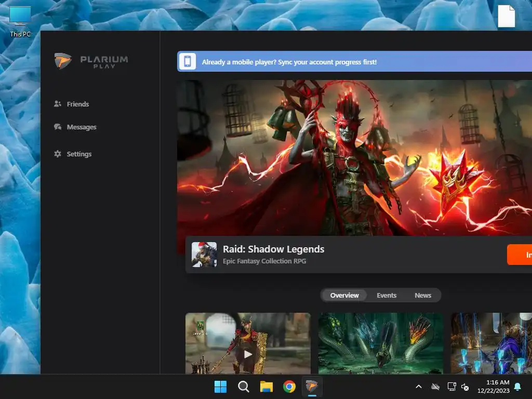This screenshot has height=399, width=532.
Task: Click the network display tray icon
Action: 451,387
